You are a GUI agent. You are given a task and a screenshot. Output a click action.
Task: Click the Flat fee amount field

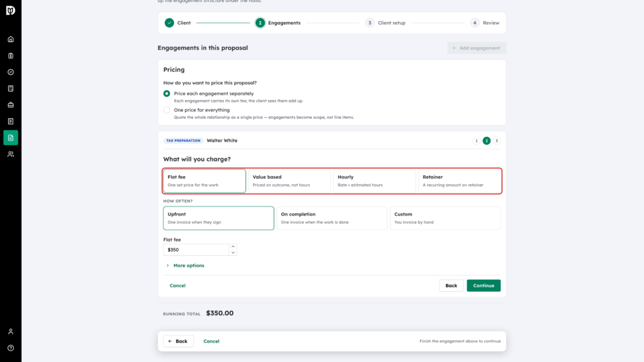click(x=196, y=250)
